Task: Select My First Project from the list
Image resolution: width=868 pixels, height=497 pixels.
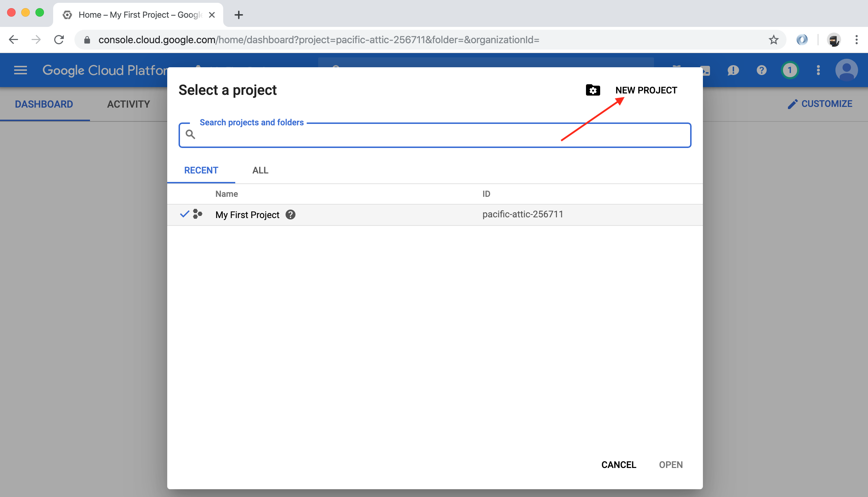Action: click(x=247, y=215)
